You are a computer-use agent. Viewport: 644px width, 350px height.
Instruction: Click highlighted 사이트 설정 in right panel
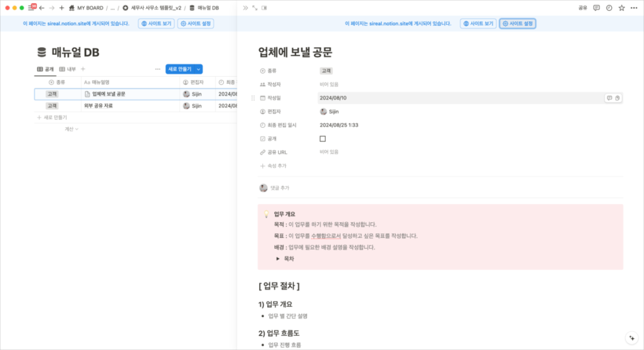pos(518,23)
